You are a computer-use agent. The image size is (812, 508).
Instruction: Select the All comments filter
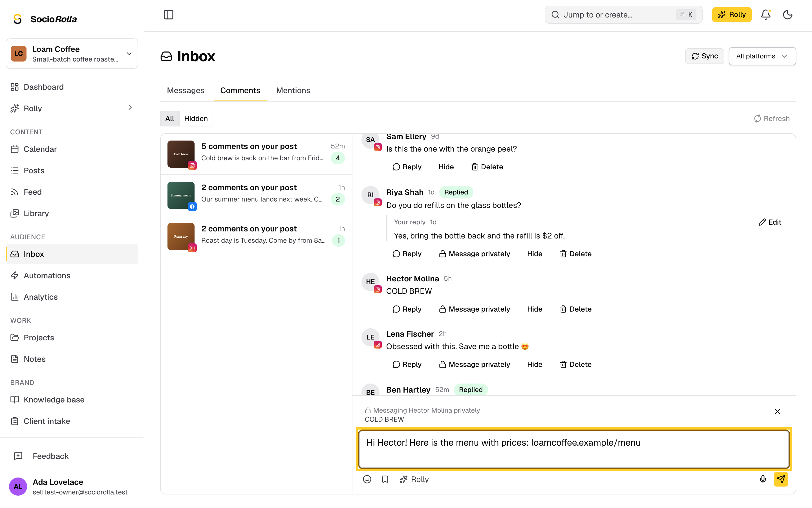click(x=169, y=119)
